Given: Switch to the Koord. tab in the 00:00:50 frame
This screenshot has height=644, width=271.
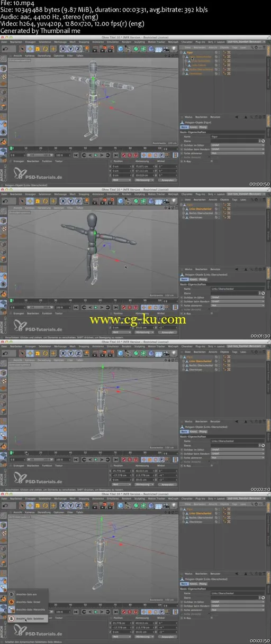Looking at the screenshot, I should [193, 127].
